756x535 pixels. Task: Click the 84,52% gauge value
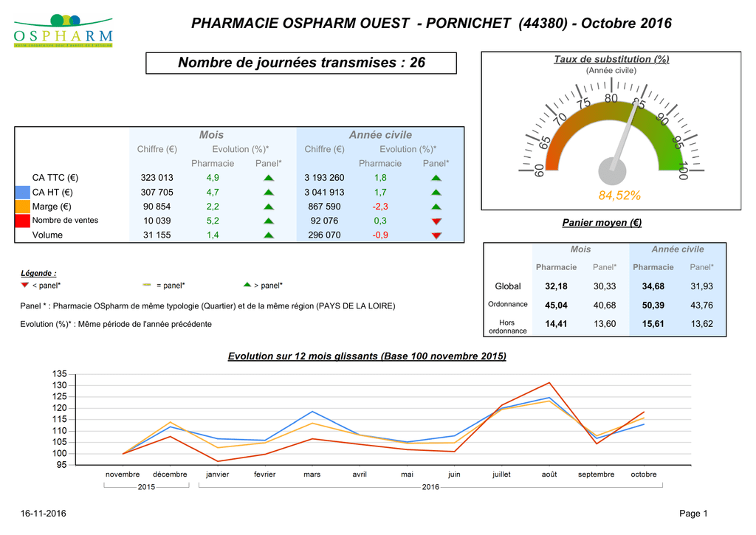pyautogui.click(x=619, y=196)
